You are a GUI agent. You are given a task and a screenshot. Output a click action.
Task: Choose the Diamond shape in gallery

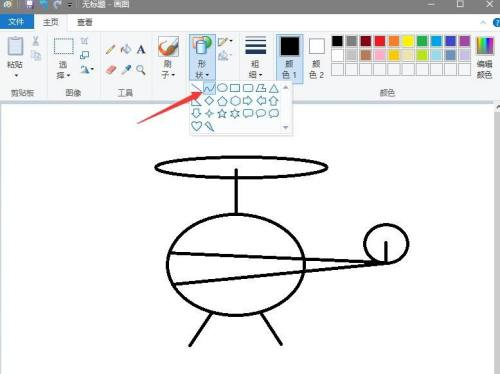(x=209, y=101)
